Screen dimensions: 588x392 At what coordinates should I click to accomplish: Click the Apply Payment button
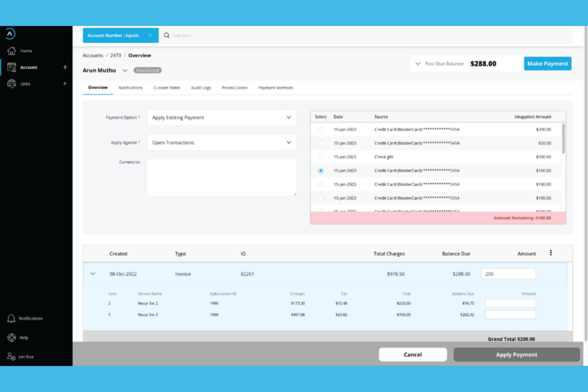coord(516,355)
